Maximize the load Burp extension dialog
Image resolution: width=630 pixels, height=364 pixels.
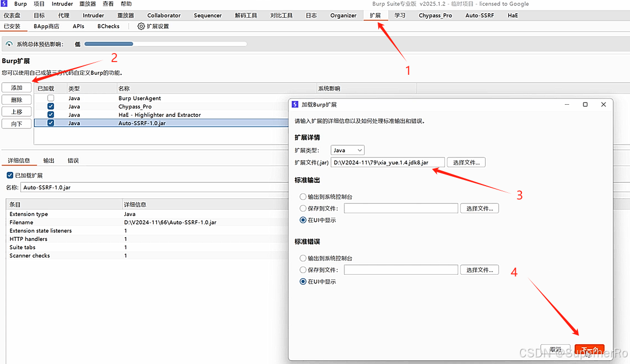[585, 104]
